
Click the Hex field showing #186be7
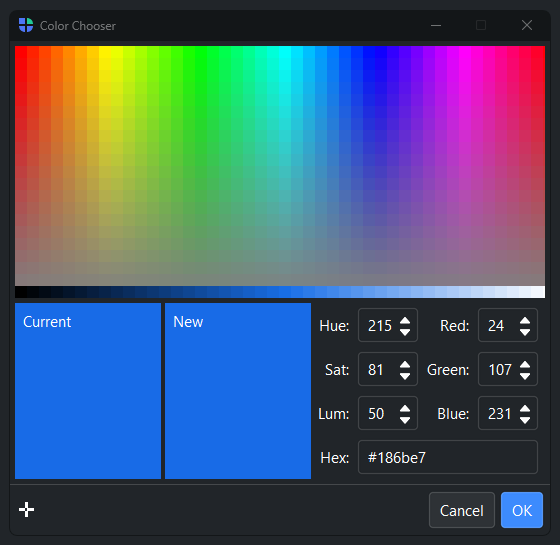[x=448, y=457]
